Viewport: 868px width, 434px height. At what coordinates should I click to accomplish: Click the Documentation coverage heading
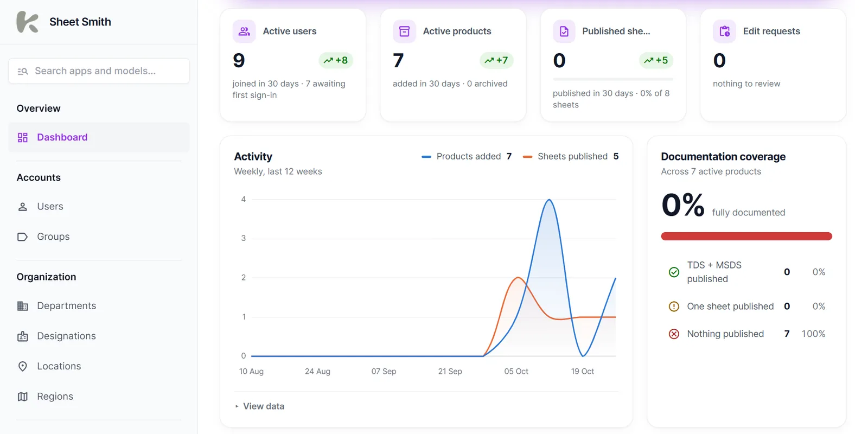tap(723, 157)
